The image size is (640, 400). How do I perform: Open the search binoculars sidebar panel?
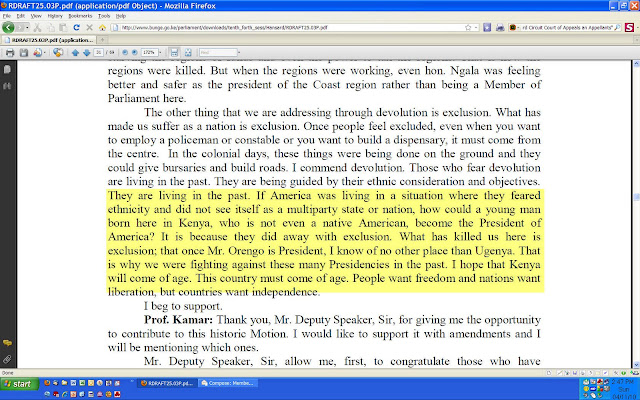7,86
